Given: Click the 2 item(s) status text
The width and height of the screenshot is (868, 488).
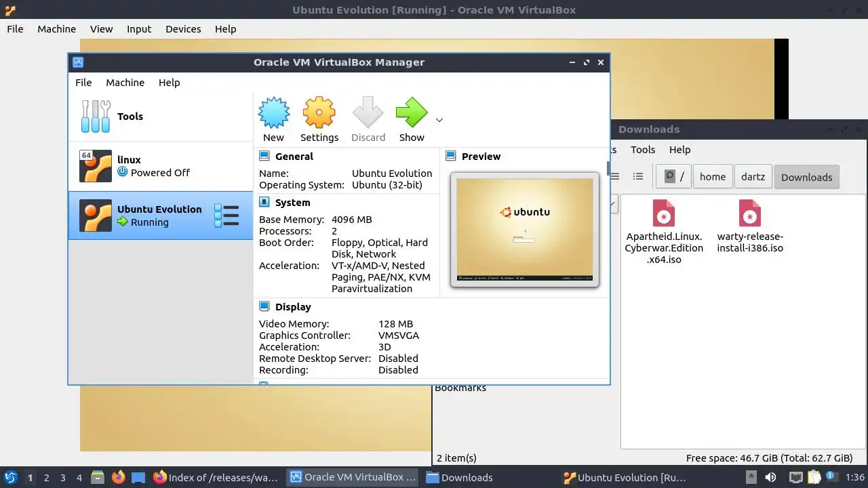Looking at the screenshot, I should coord(456,458).
